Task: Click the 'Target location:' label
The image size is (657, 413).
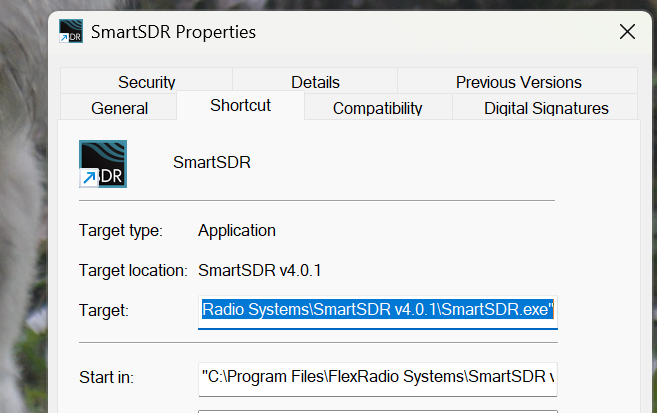Action: point(133,270)
